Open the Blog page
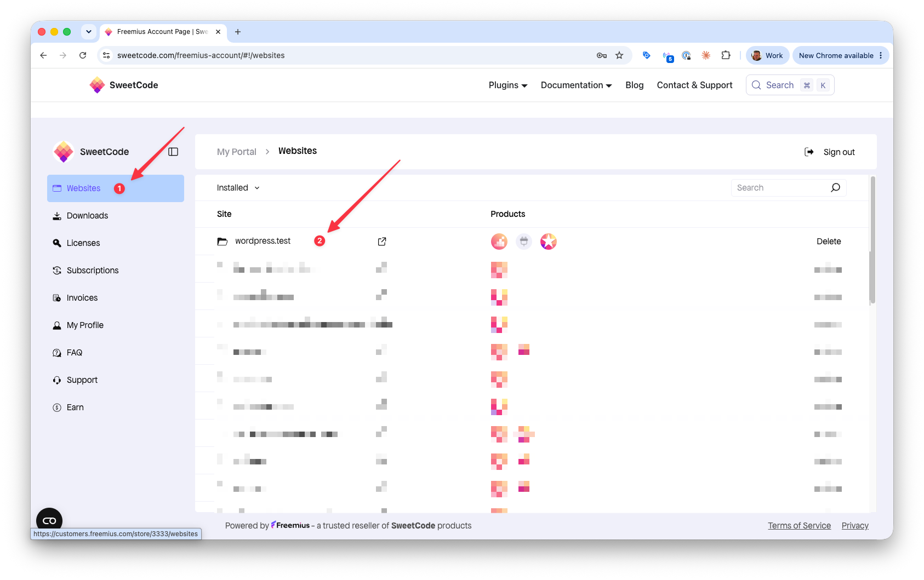Screen dimensions: 924x580 [x=635, y=85]
